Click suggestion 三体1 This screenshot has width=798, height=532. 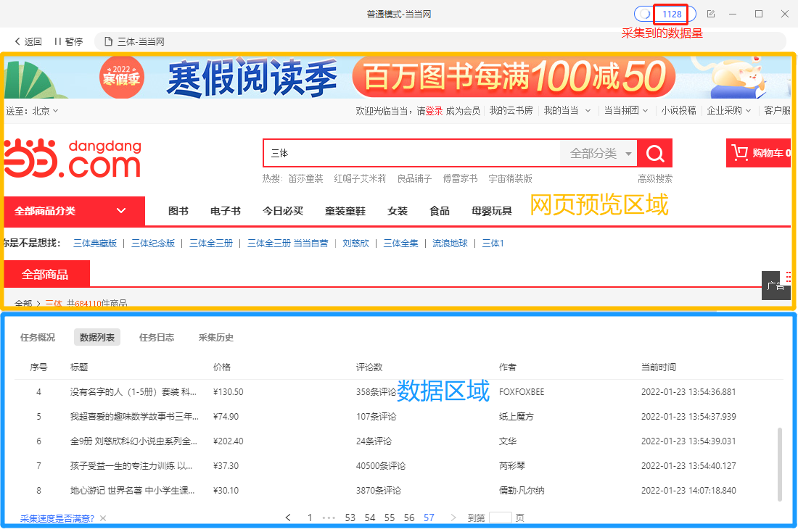[x=493, y=243]
